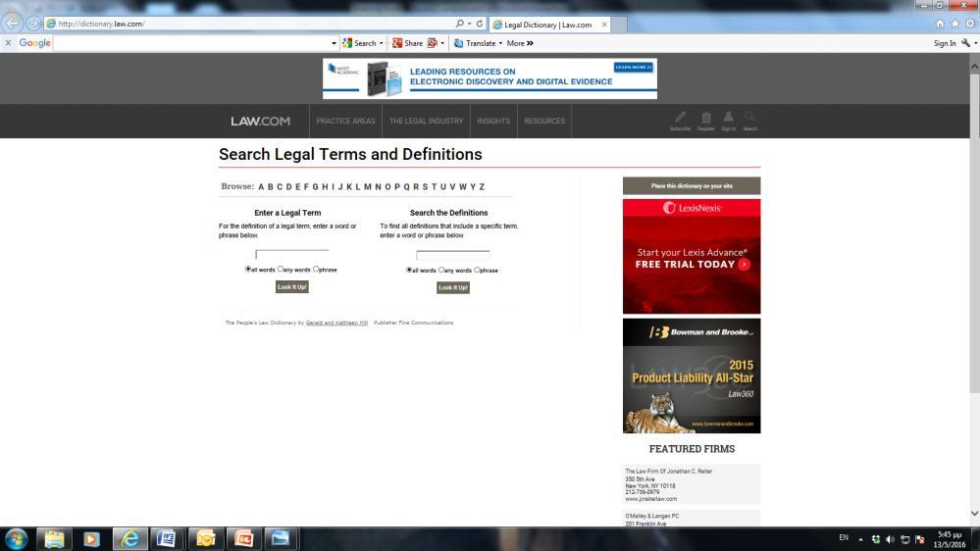Viewport: 980px width, 551px height.
Task: Select the Legal Dictionary browser tab
Action: (x=547, y=25)
